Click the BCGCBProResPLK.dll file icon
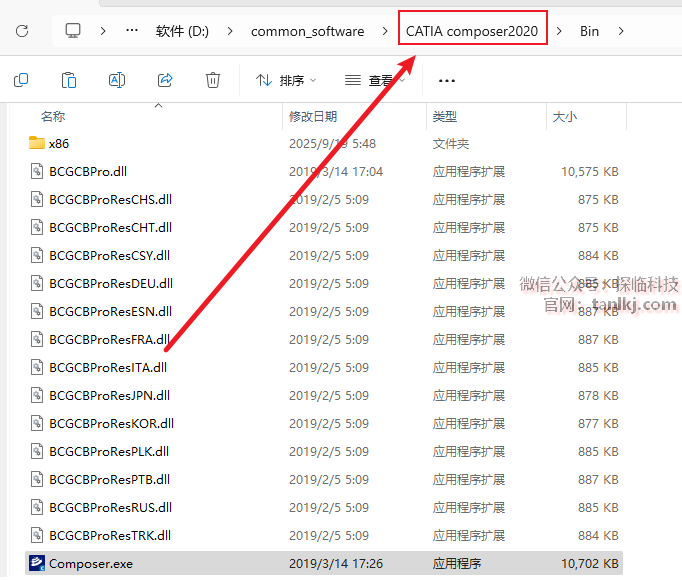 click(x=37, y=451)
